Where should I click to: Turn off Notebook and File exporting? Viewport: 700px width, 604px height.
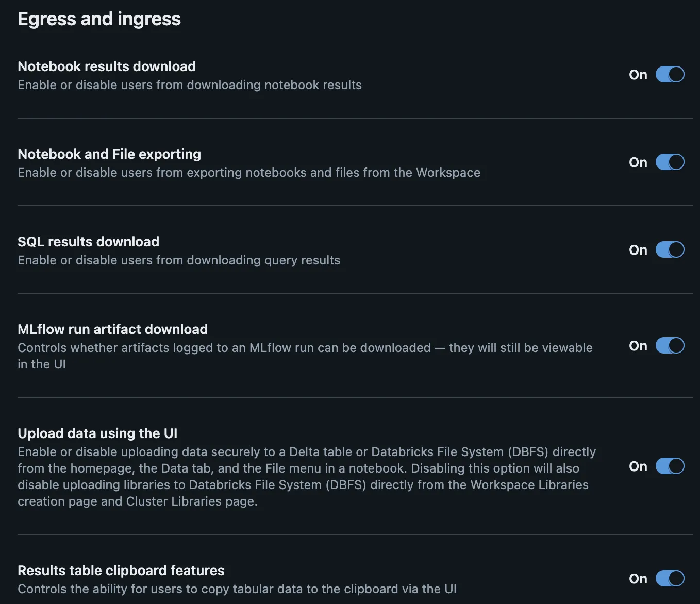point(670,162)
